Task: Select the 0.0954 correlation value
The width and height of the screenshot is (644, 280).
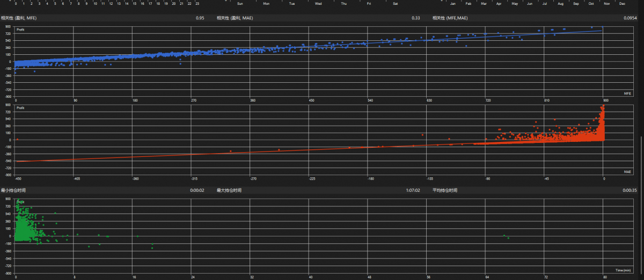Action: coord(631,18)
